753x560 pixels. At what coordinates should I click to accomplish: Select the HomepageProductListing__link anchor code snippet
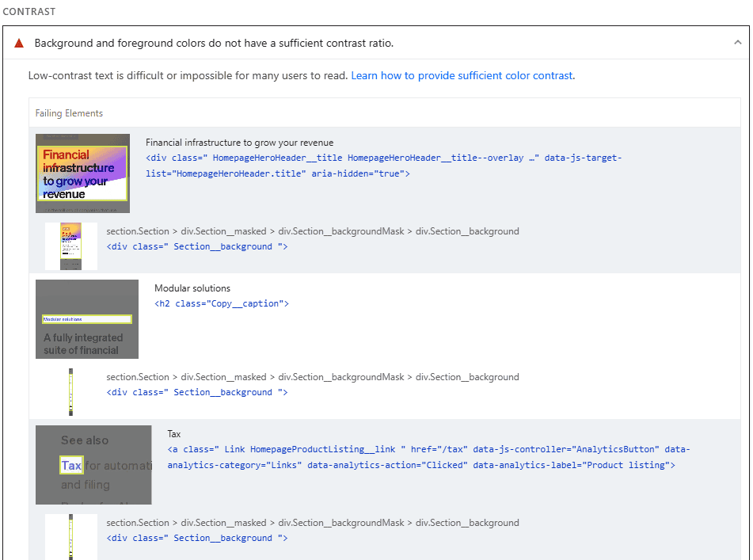(x=428, y=457)
